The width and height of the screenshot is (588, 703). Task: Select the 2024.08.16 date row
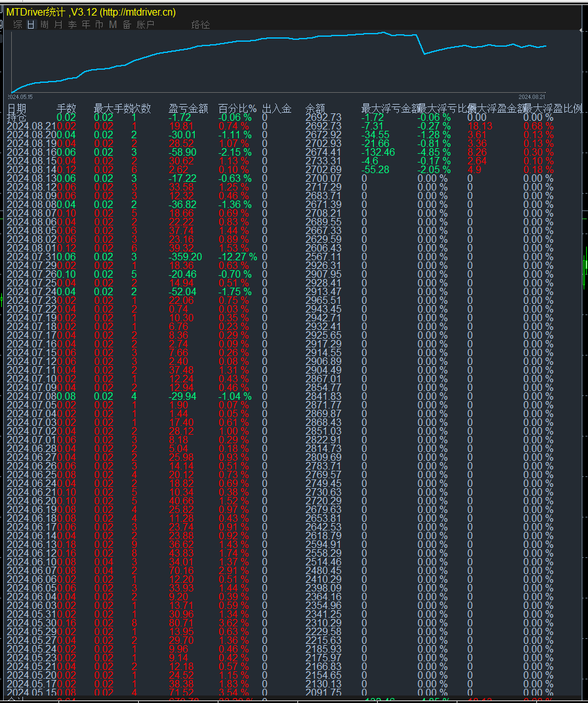32,152
